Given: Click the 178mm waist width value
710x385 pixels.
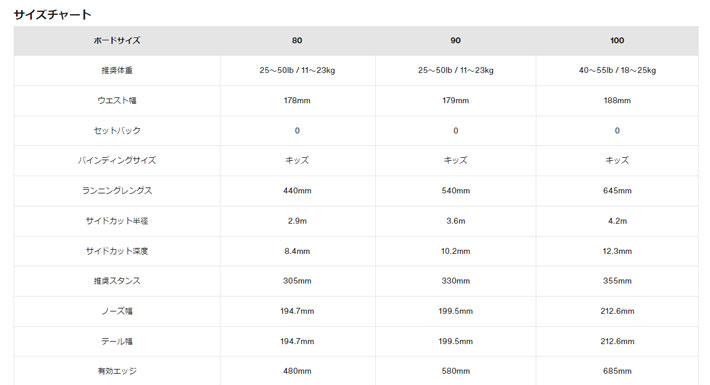Looking at the screenshot, I should [x=297, y=100].
